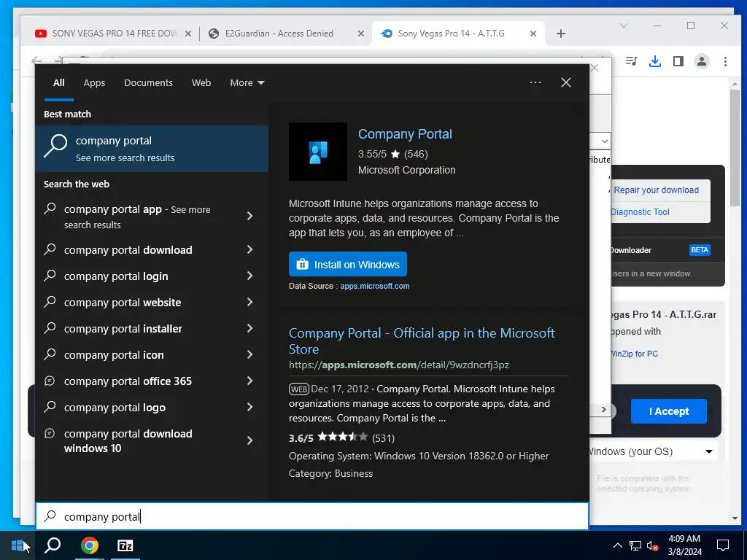
Task: Expand arrow beside company portal installer
Action: [x=250, y=328]
